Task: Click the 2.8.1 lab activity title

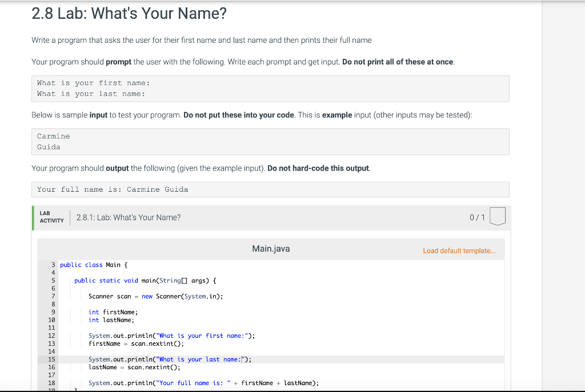Action: click(x=127, y=217)
